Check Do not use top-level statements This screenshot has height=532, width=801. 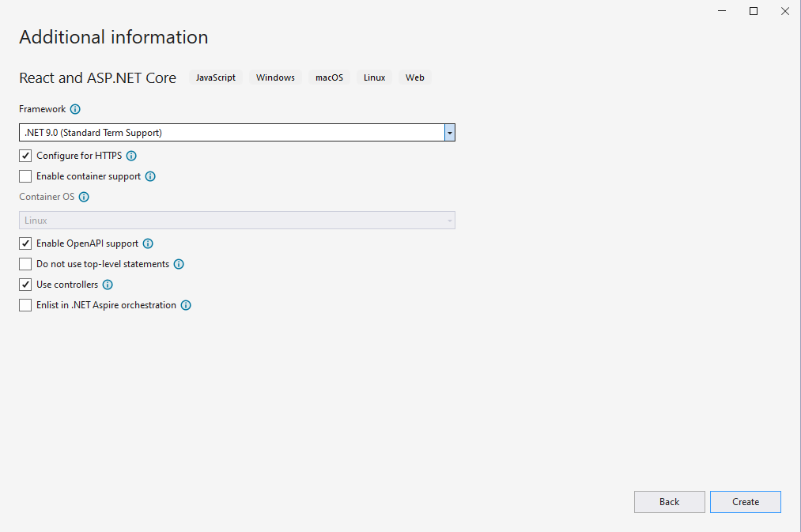point(25,264)
